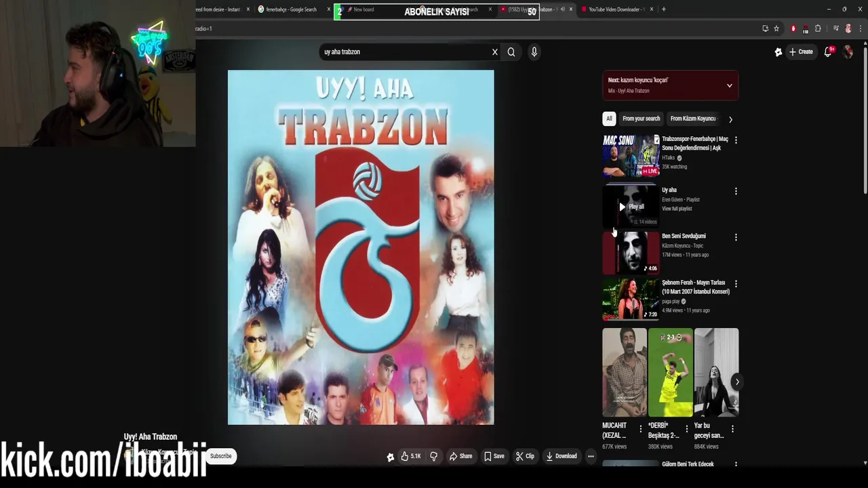This screenshot has height=488, width=868.
Task: Click the sparkle icon beside Create
Action: (778, 52)
